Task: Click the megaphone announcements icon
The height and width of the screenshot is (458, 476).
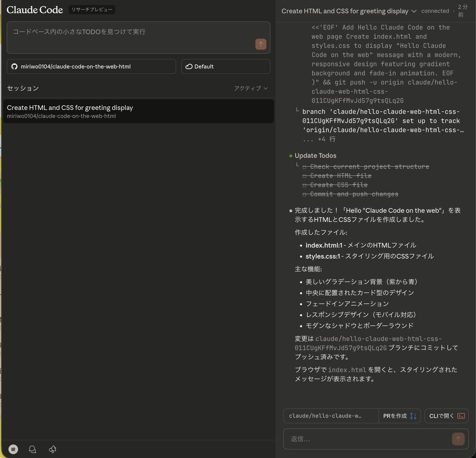Action: [x=52, y=449]
